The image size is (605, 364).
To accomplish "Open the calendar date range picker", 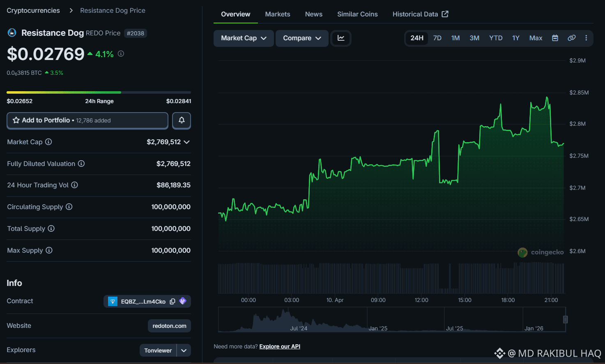I will pyautogui.click(x=555, y=38).
